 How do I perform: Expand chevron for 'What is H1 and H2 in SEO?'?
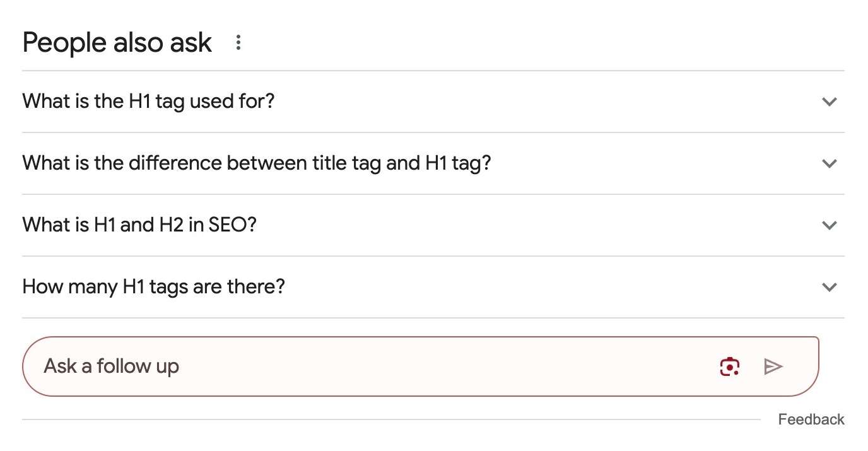click(x=830, y=225)
